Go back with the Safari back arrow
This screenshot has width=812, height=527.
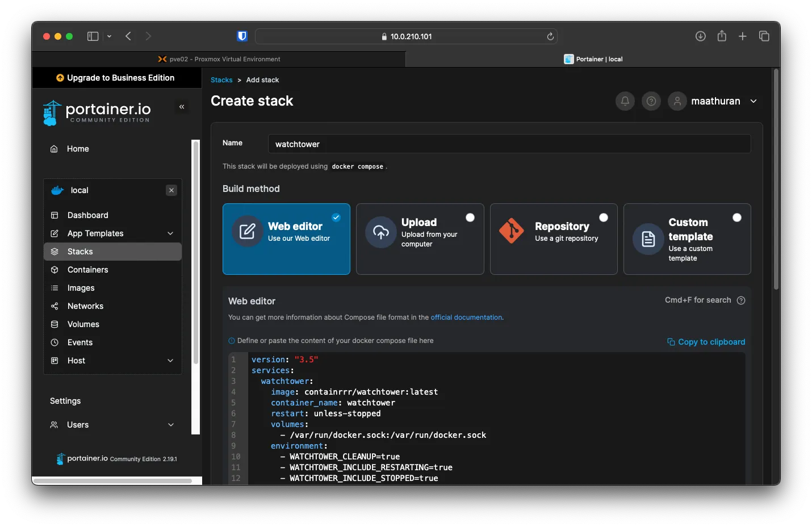pos(128,36)
